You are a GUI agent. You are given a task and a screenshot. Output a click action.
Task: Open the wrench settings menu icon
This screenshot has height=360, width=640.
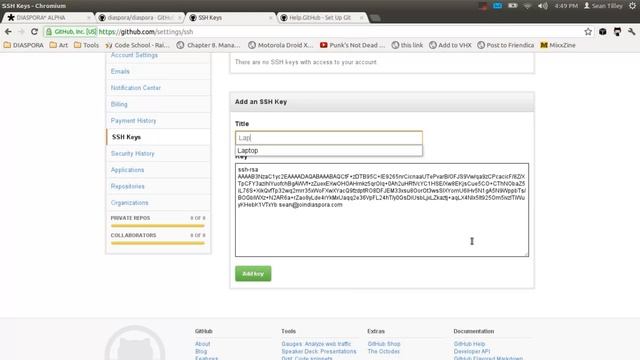(631, 31)
